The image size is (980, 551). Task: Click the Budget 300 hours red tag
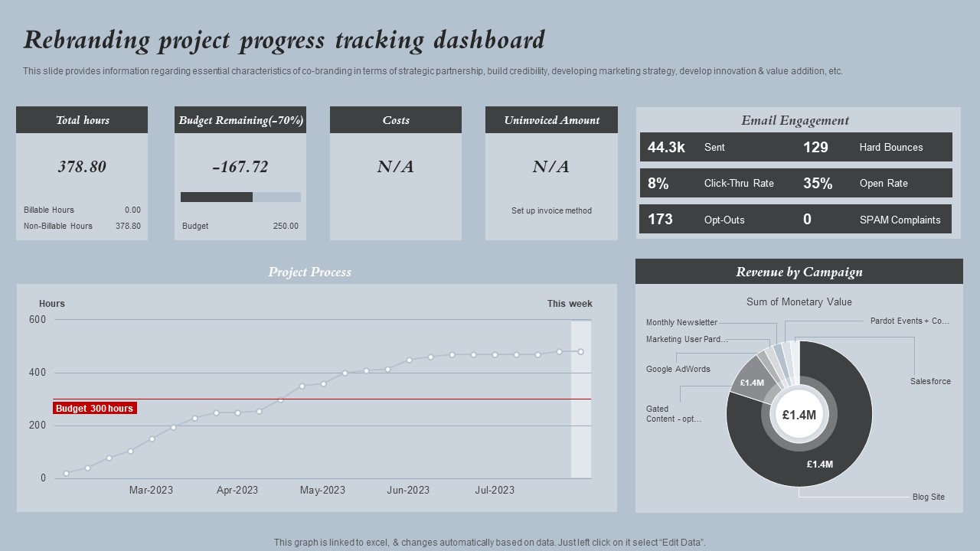pos(95,409)
